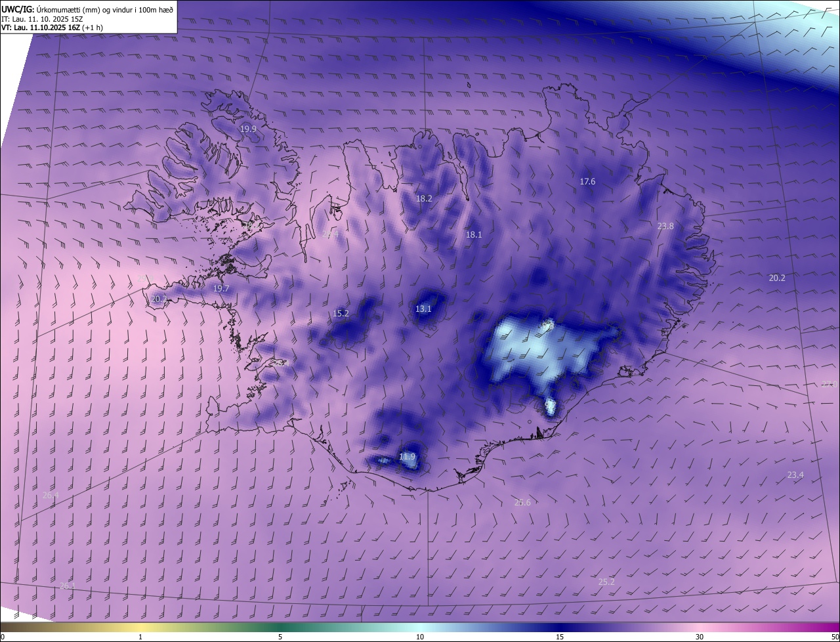Click the 26.4 value over the southwest sea

[51, 495]
